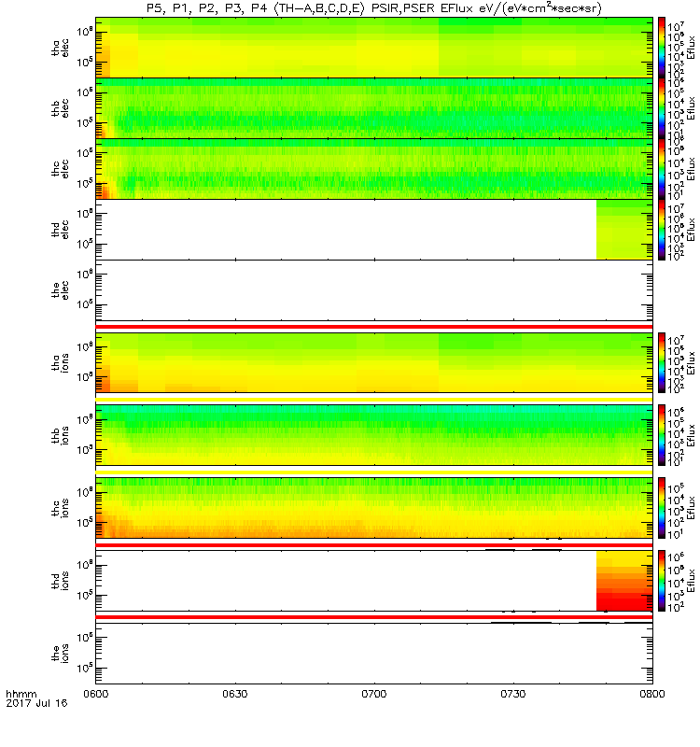Click the Eflux label beside thc ions color bar

pos(691,508)
